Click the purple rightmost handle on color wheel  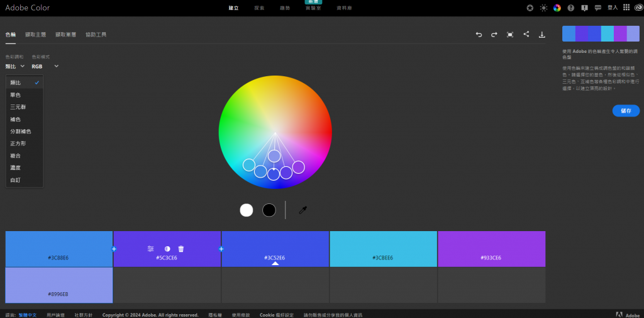tap(299, 167)
